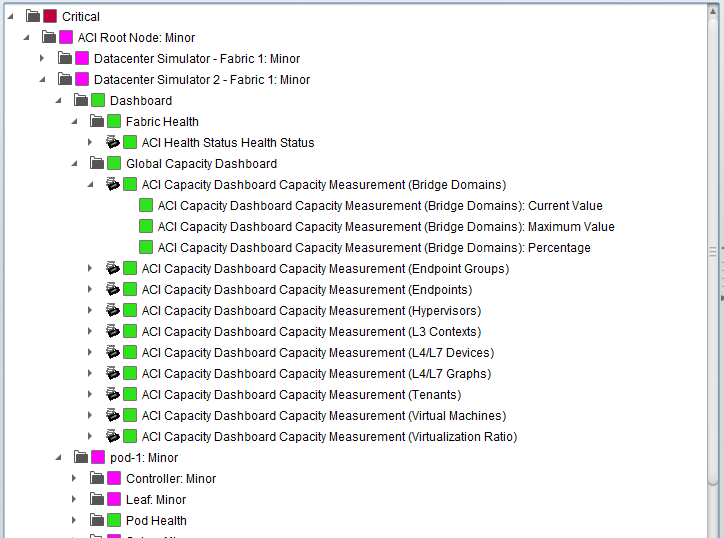Click the vertical scrollbar thumb
724x538 pixels.
[712, 252]
